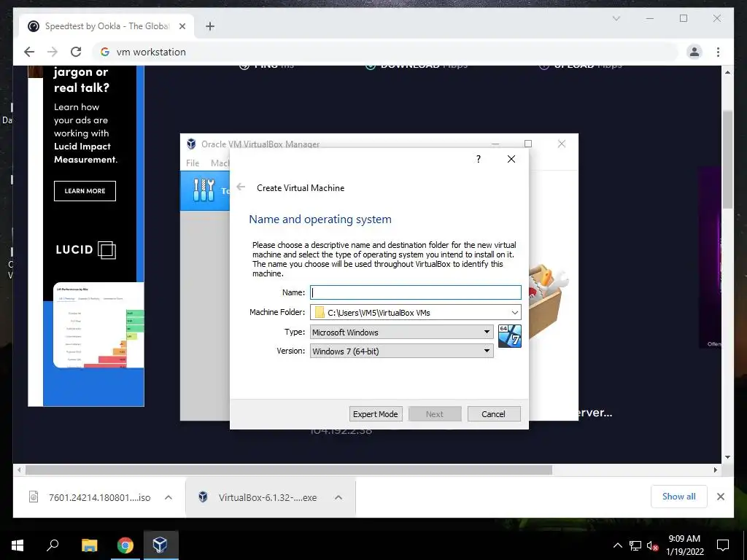This screenshot has height=560, width=747.
Task: Open File Explorer from taskbar
Action: (89, 545)
